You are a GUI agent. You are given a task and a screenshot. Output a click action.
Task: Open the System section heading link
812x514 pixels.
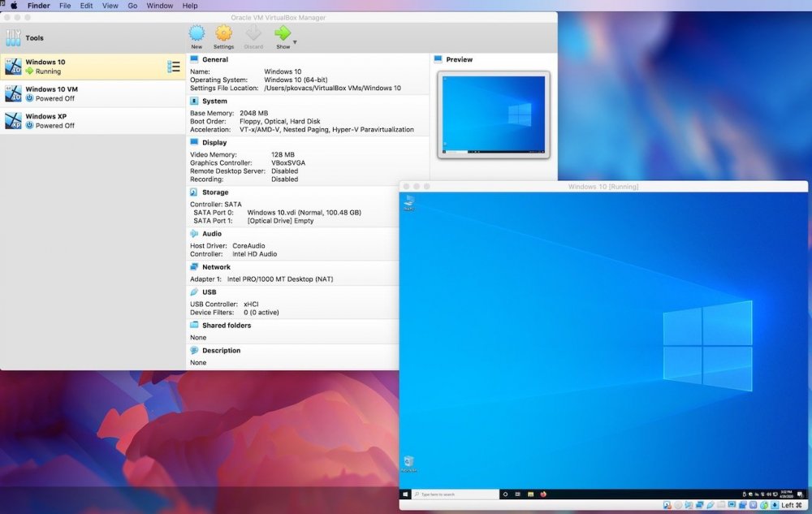(214, 101)
